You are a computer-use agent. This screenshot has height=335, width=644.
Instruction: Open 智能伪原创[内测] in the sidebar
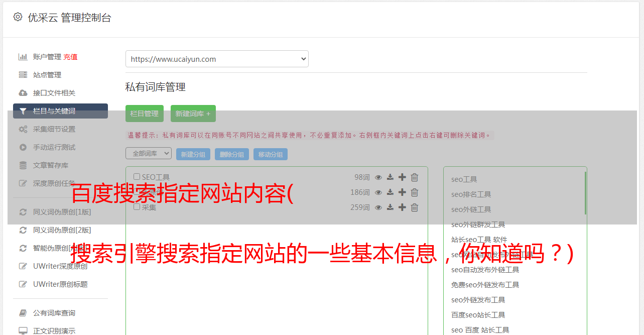(x=60, y=248)
